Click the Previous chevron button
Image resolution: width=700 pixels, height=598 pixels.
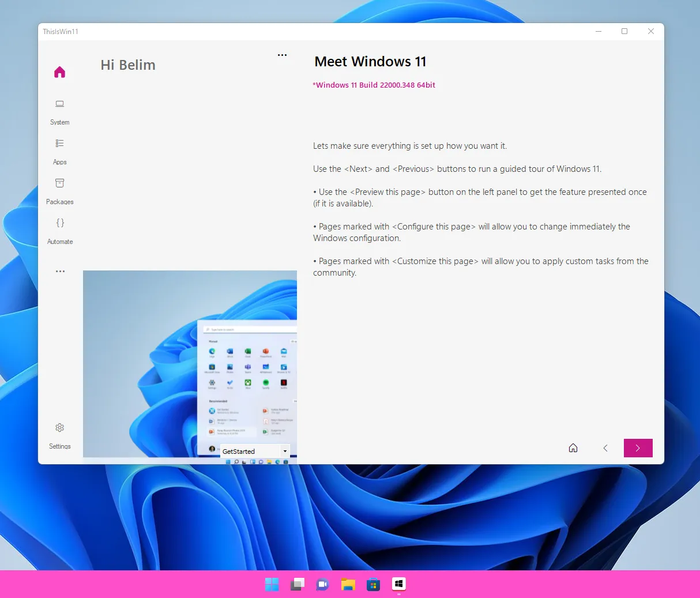tap(605, 447)
